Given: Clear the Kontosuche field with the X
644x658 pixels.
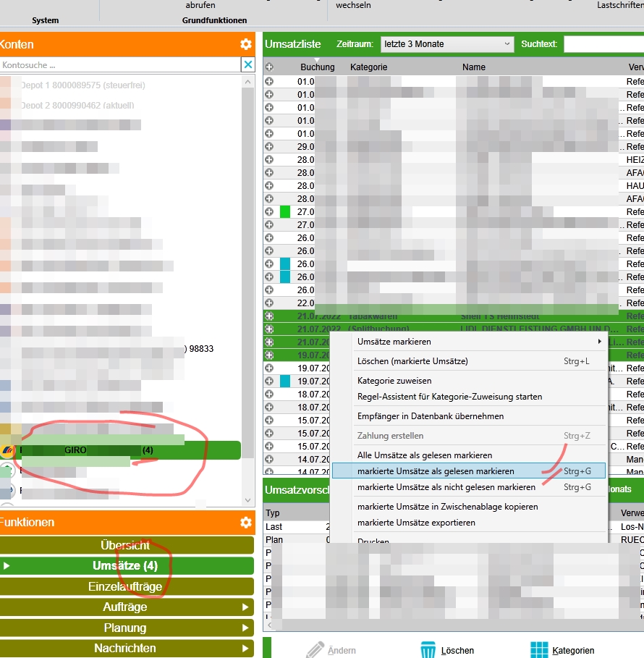Looking at the screenshot, I should point(248,64).
